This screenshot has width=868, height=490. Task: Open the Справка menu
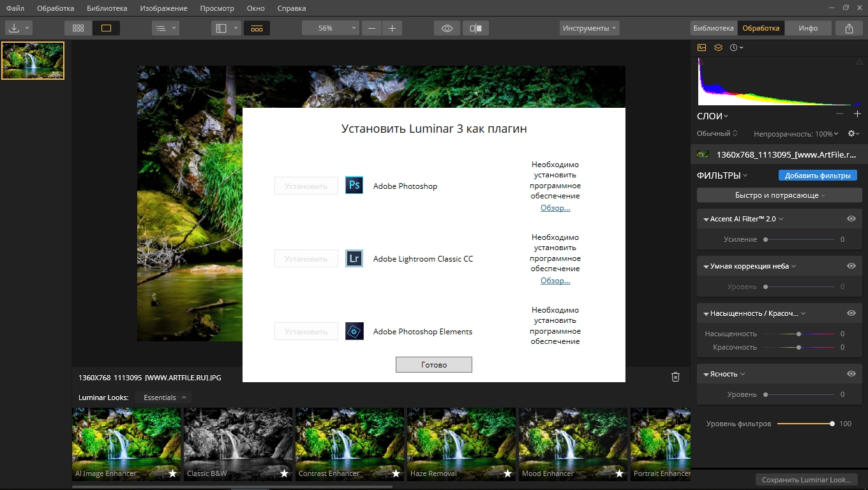[292, 8]
